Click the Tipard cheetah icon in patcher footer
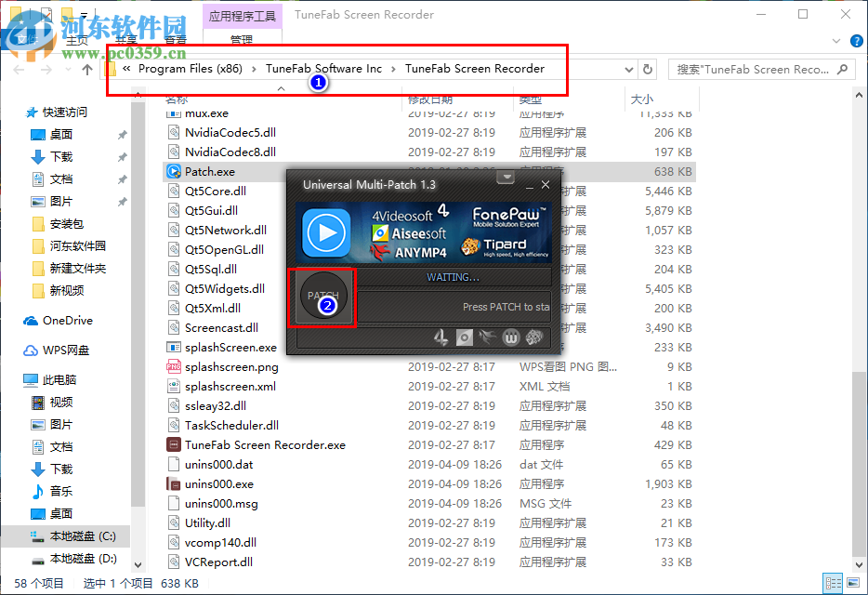 [x=535, y=337]
